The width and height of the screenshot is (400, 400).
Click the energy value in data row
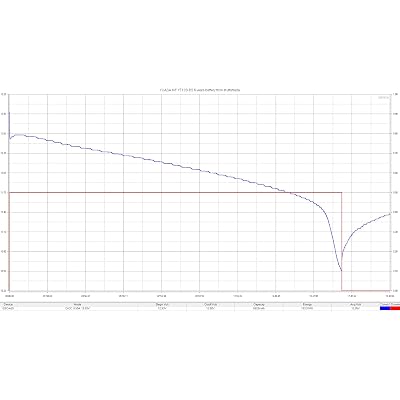point(307,309)
